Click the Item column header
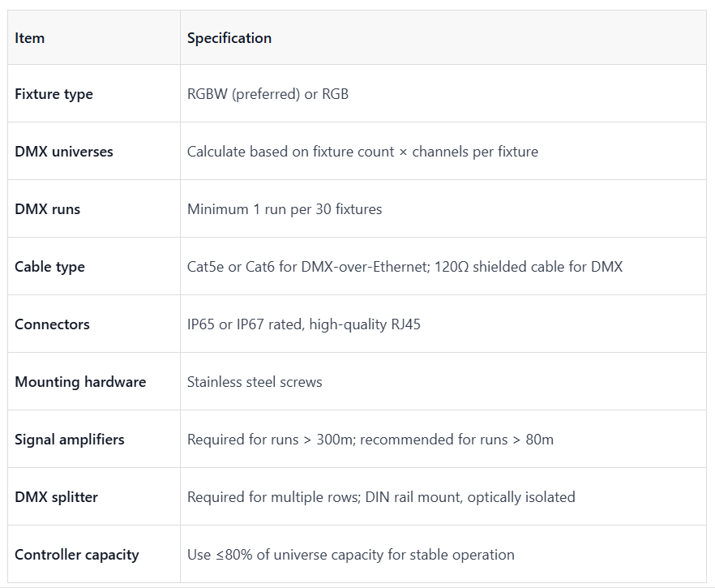 tap(30, 38)
